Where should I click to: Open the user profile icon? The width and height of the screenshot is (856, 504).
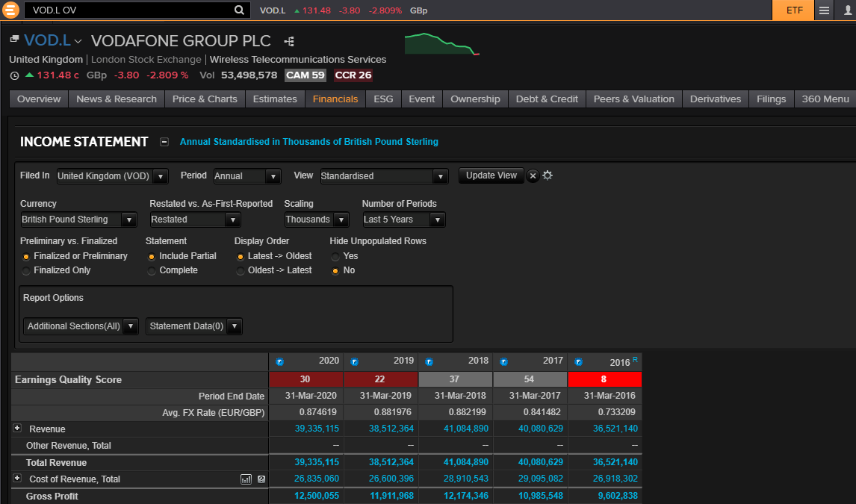click(847, 10)
